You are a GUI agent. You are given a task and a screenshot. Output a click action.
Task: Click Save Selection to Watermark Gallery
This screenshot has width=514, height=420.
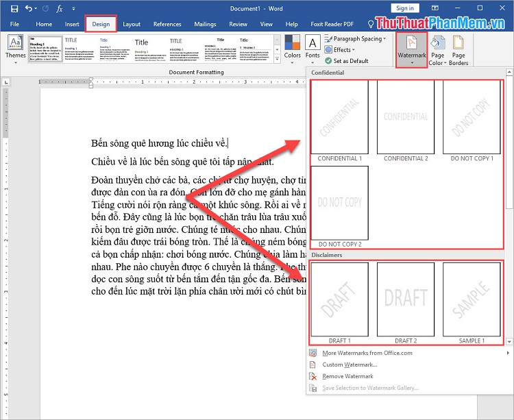click(408, 388)
